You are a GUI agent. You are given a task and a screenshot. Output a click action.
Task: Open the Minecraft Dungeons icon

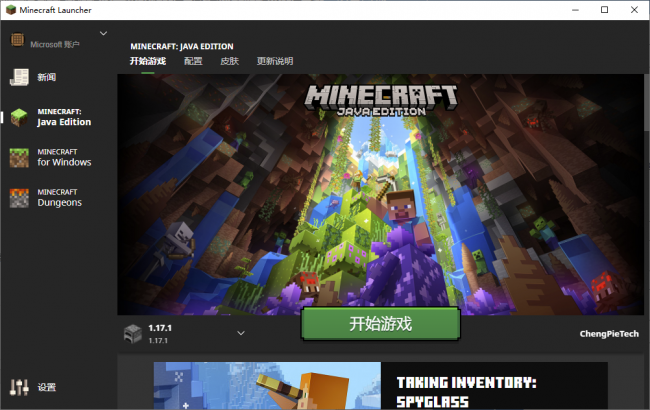[19, 197]
